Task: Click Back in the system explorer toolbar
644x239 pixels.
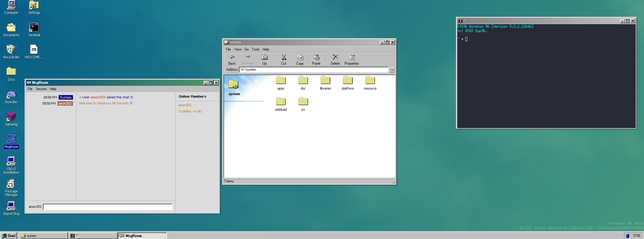Action: point(232,60)
